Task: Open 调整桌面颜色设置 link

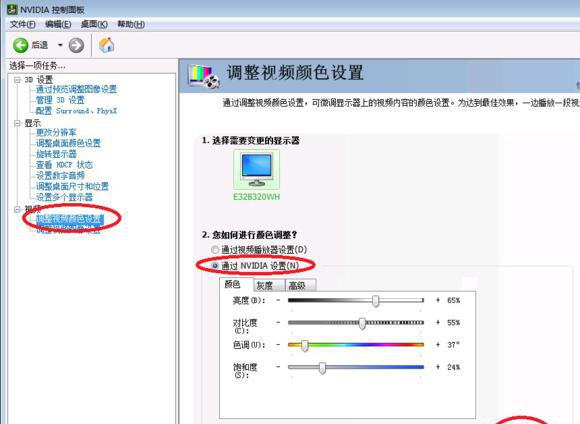Action: click(68, 143)
